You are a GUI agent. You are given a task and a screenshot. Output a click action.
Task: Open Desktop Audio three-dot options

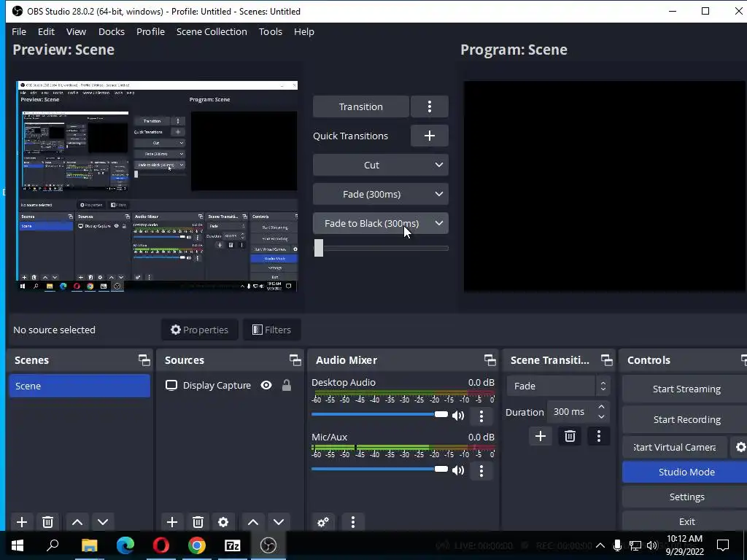(x=481, y=416)
